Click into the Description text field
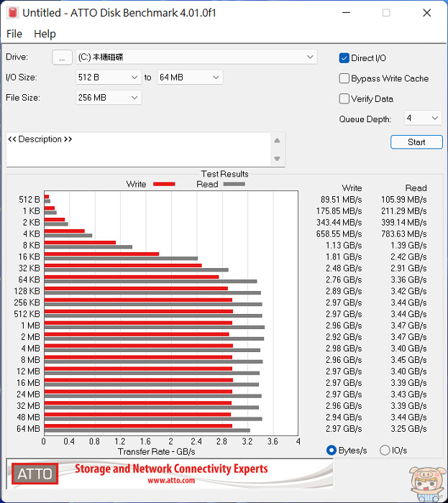The image size is (448, 503). pos(138,149)
